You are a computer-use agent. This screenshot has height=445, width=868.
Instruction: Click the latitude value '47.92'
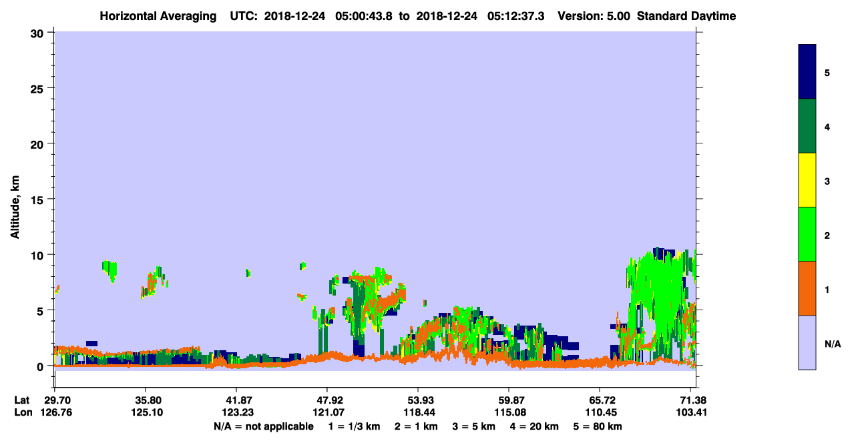coord(327,400)
